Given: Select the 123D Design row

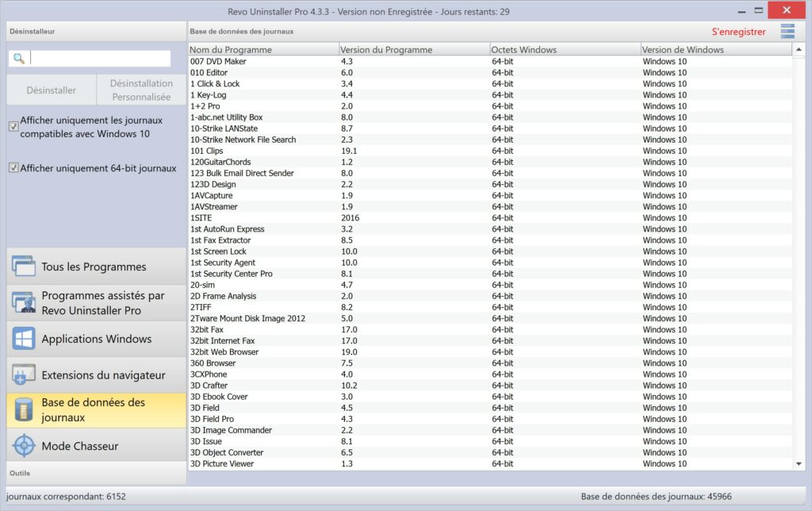Looking at the screenshot, I should [x=490, y=184].
